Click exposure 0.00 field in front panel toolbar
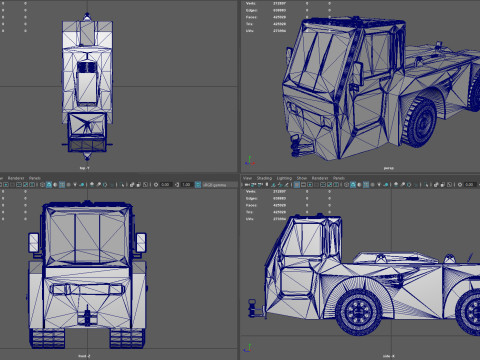This screenshot has height=360, width=480. [x=166, y=185]
